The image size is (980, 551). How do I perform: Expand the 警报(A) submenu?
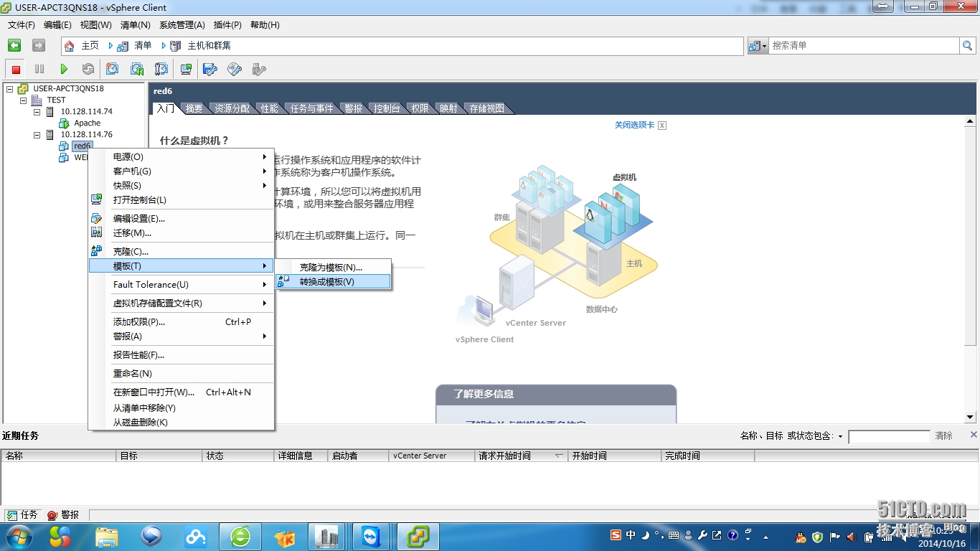click(181, 336)
